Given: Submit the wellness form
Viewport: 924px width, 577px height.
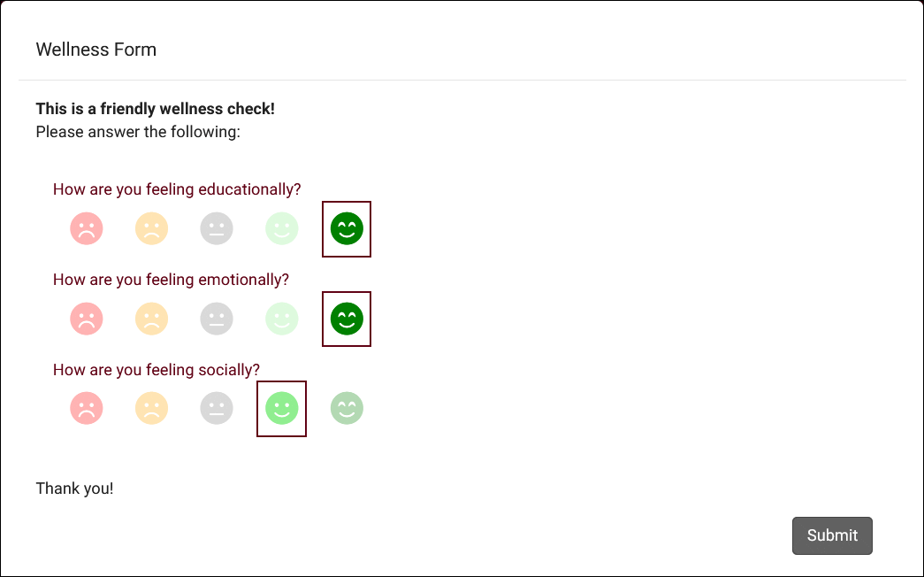Looking at the screenshot, I should 832,535.
